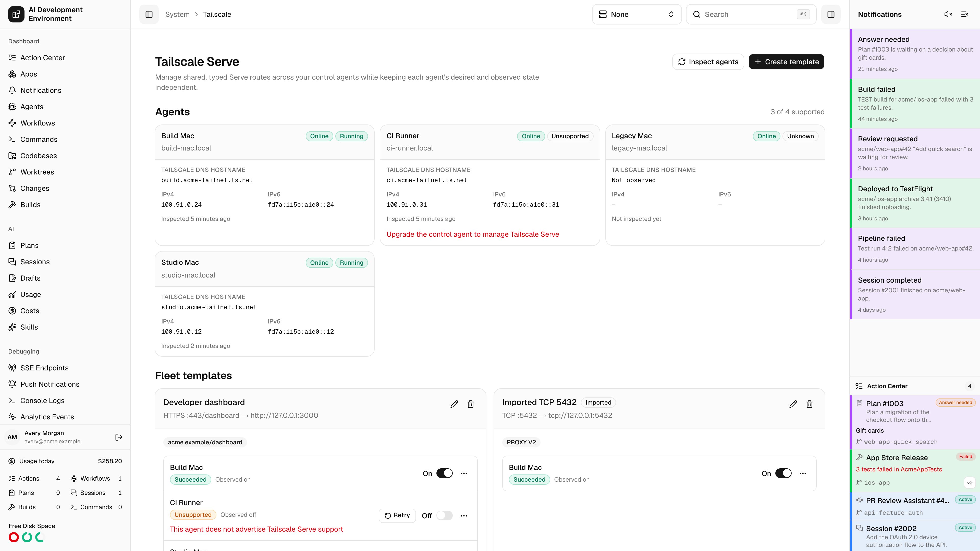Click the Inspect agents button

click(708, 62)
